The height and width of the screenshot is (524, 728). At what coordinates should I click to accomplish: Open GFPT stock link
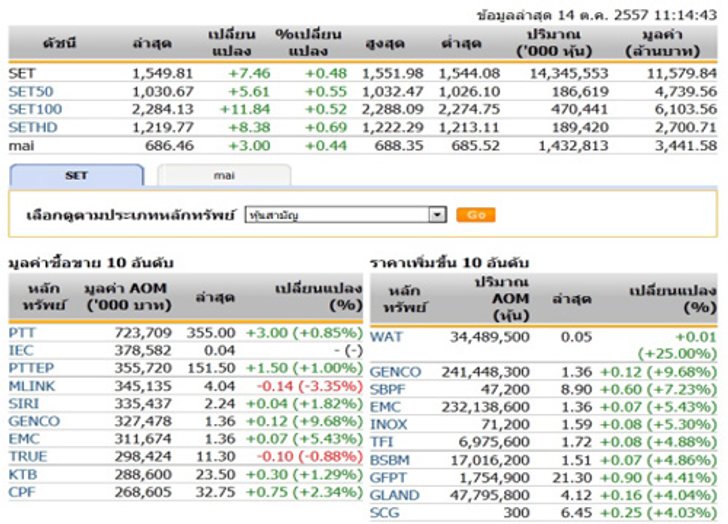pos(388,478)
